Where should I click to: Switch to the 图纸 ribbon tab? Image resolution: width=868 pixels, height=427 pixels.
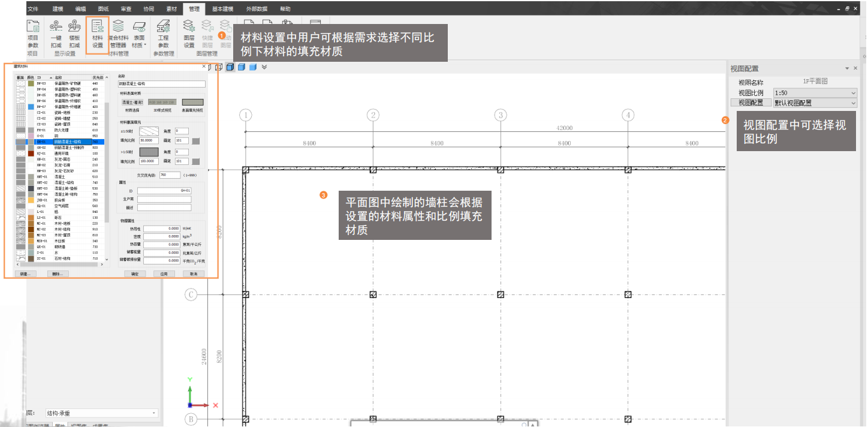click(103, 9)
